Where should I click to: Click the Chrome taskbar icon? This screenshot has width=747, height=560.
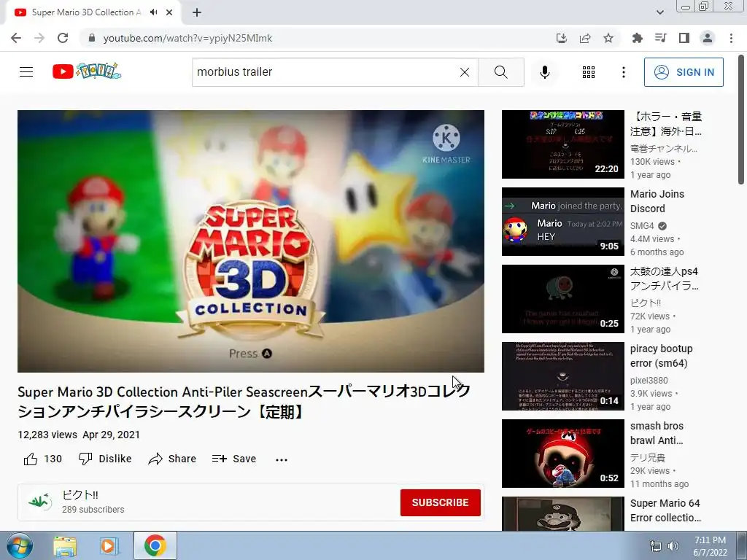pos(155,545)
